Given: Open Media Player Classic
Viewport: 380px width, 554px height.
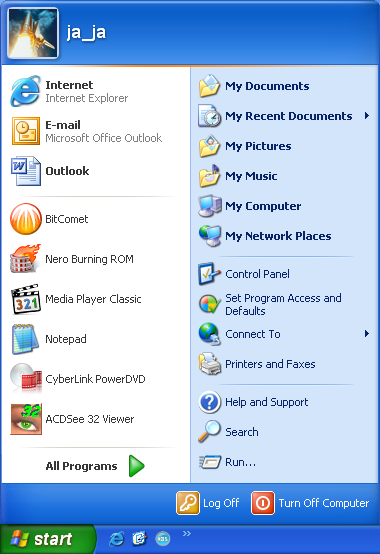Looking at the screenshot, I should pos(95,299).
